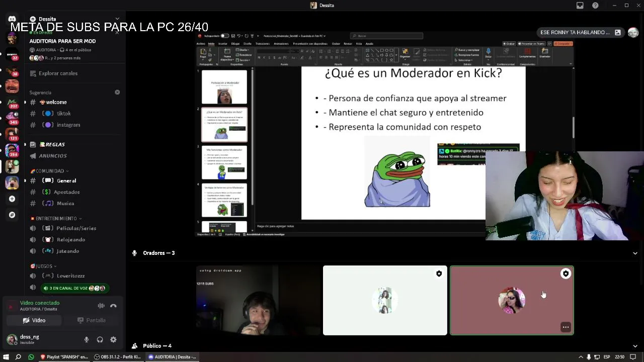Dismiss the Sugerencia section with X

click(x=117, y=93)
